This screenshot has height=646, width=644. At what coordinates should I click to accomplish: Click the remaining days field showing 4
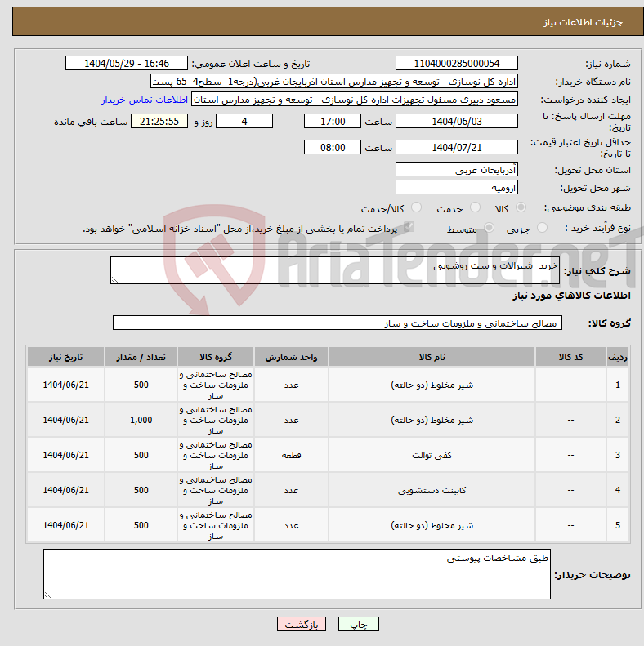(x=244, y=122)
